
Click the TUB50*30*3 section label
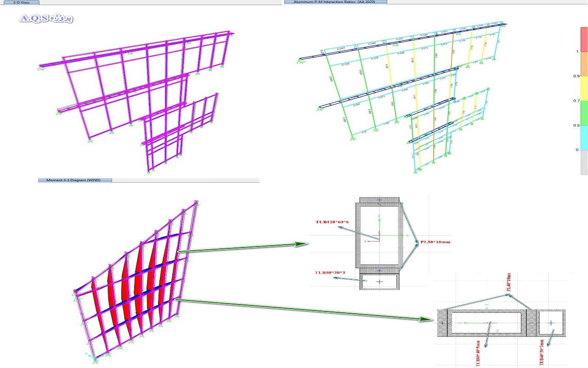330,273
